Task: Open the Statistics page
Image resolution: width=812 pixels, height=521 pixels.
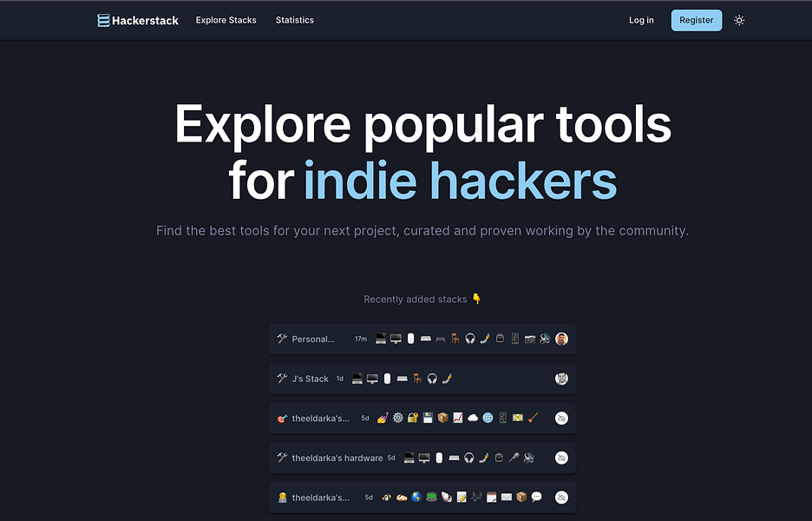Action: [x=294, y=19]
